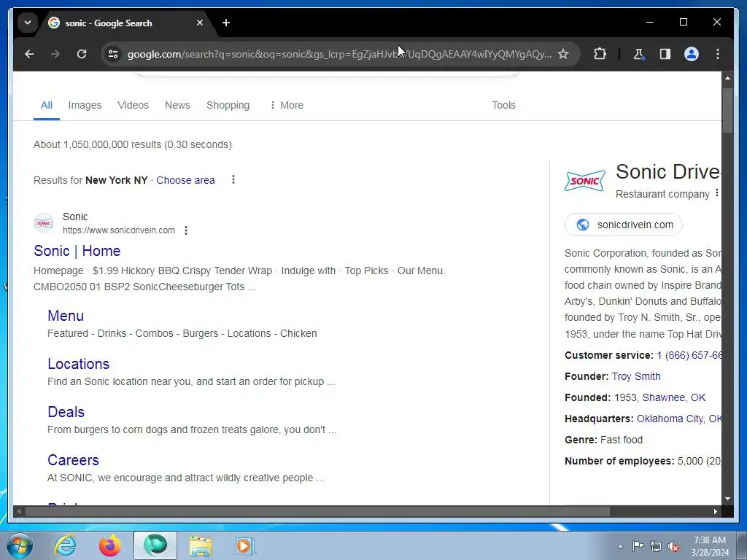Screen dimensions: 747x560
Task: Click the muted volume tray icon
Action: 673,546
